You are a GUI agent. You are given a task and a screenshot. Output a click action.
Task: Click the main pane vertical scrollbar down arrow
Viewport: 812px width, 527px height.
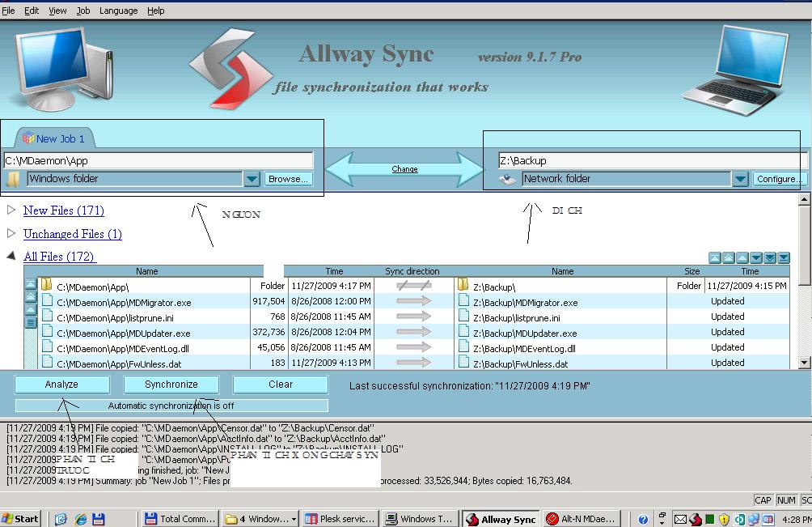(804, 363)
